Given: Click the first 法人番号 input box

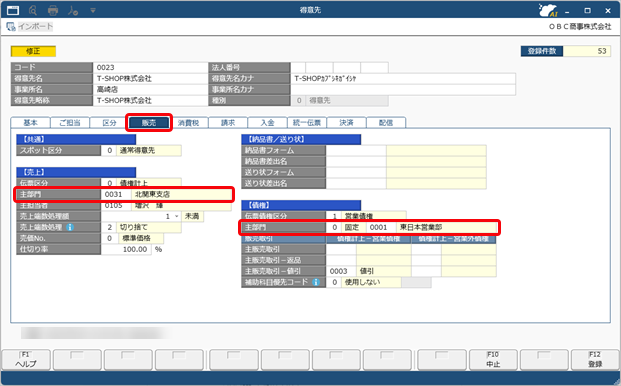Looking at the screenshot, I should click(298, 67).
